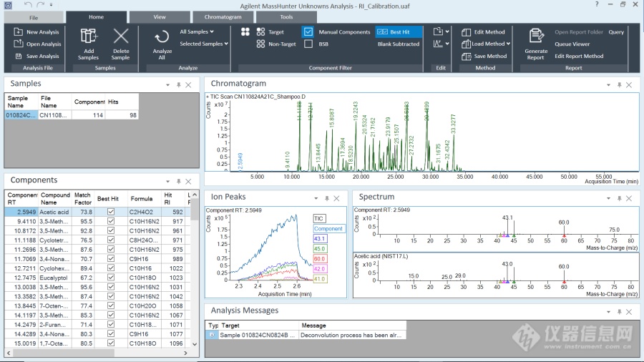Select the 010824C... sample row
The height and width of the screenshot is (362, 644).
71,115
